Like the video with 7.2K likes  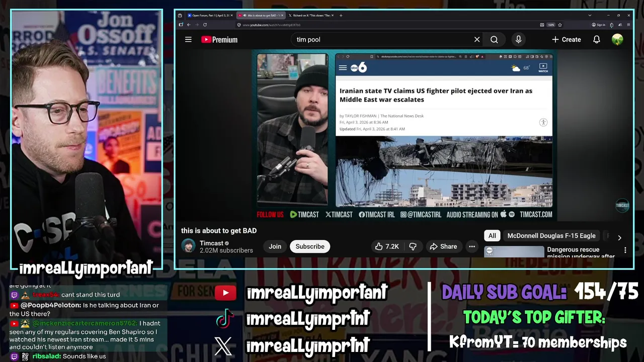tap(386, 246)
